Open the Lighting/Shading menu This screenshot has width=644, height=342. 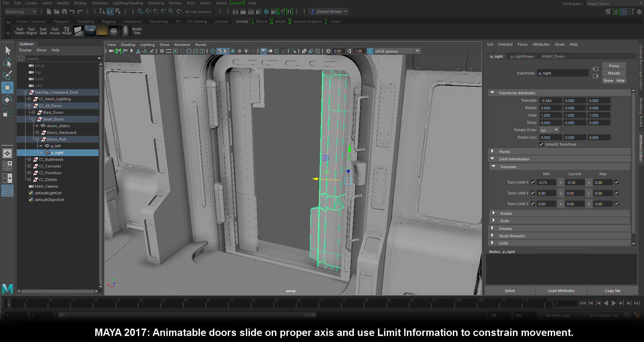coord(128,3)
